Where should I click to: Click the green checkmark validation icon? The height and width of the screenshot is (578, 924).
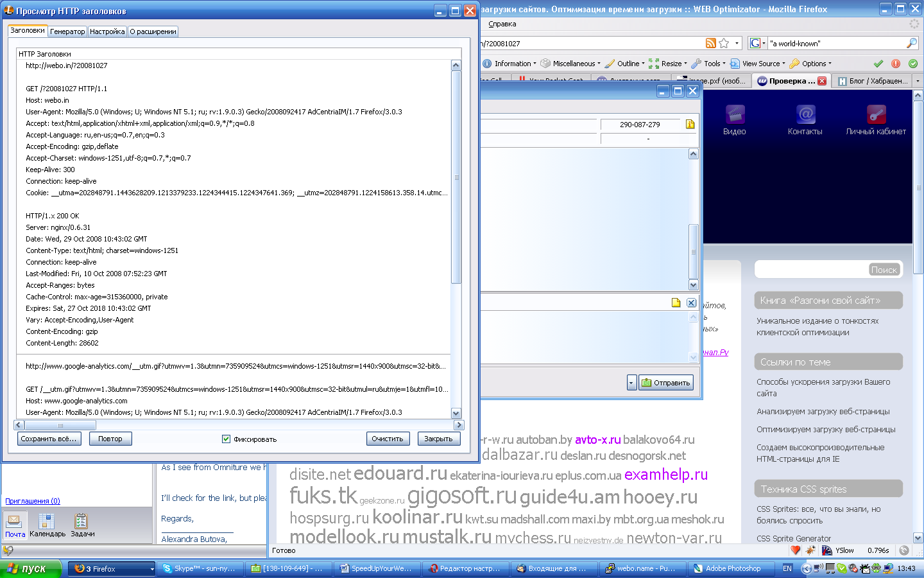(878, 64)
